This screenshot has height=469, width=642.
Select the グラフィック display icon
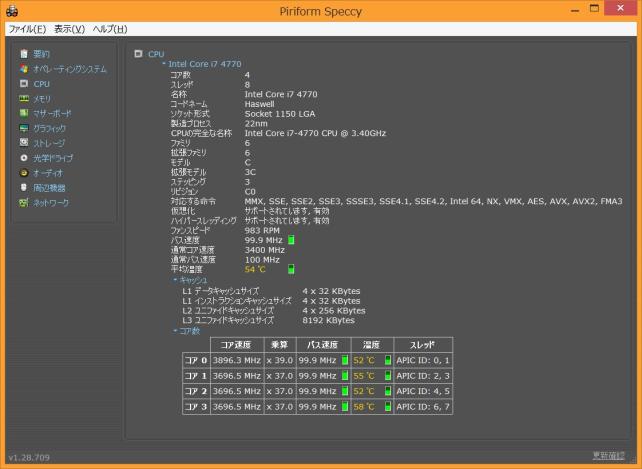[23, 129]
